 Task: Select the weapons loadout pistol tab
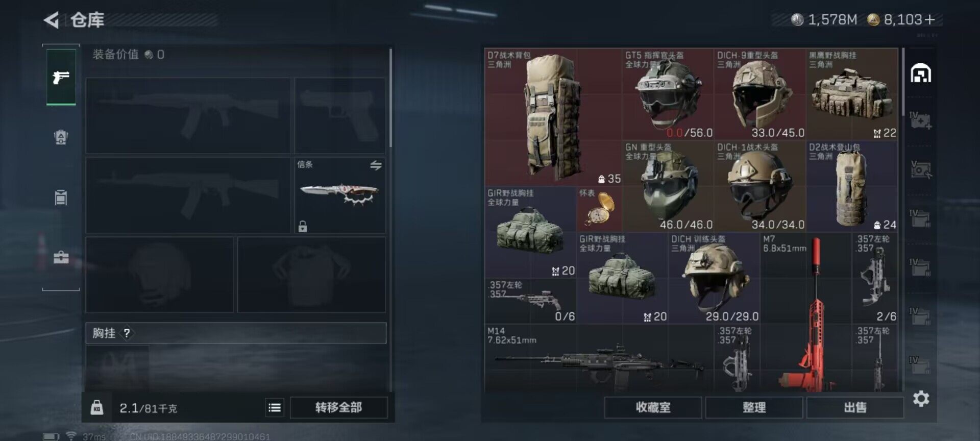[x=61, y=77]
